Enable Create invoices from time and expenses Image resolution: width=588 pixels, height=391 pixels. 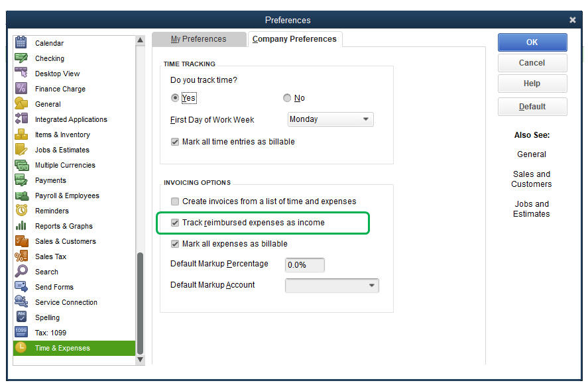(x=175, y=201)
